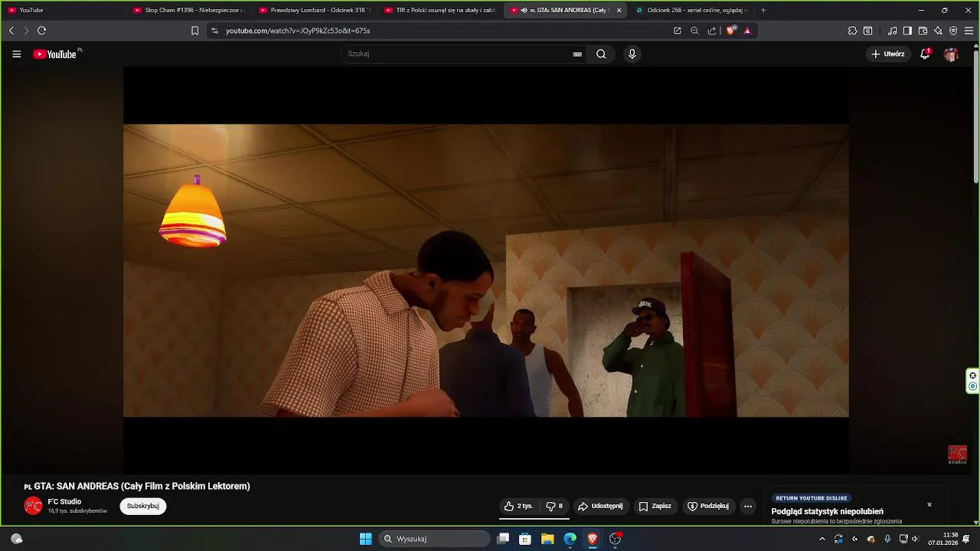
Task: Switch to Odcinek 266 serial online tab
Action: point(692,10)
